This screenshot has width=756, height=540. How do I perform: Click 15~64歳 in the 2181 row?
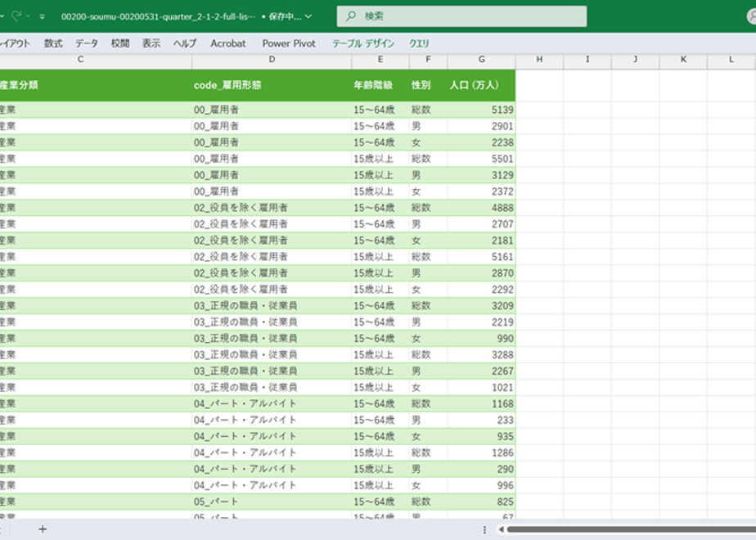pos(374,241)
